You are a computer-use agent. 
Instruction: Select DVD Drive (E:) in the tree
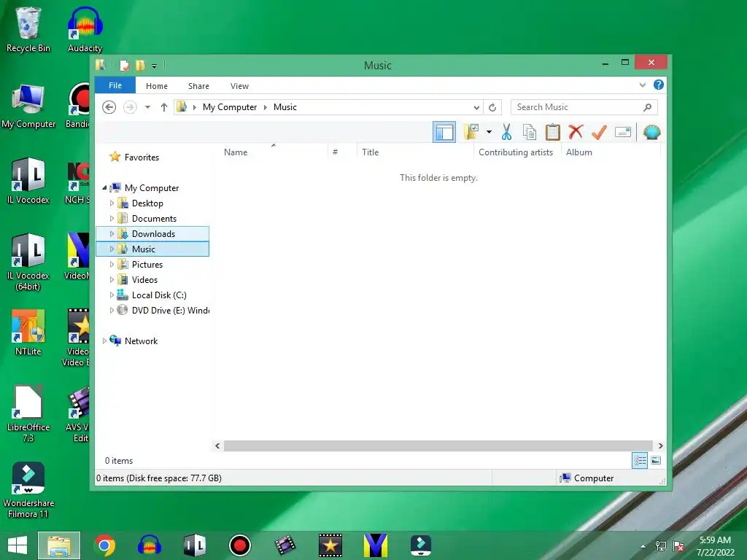click(x=171, y=311)
